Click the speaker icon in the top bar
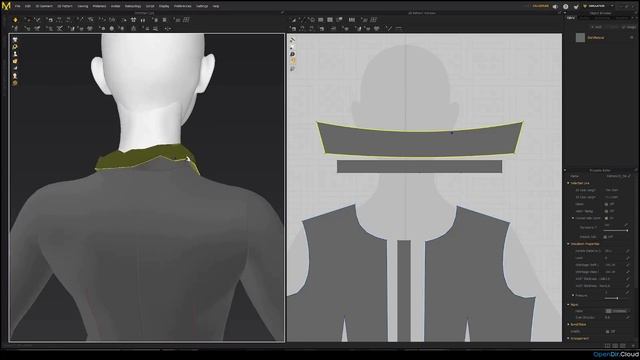This screenshot has width=640, height=360. 555,7
